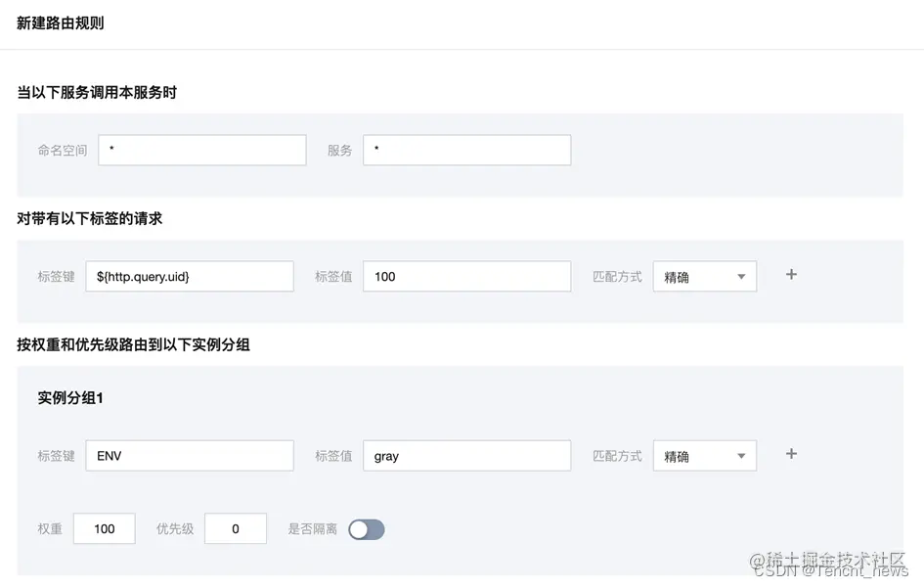Screen dimensions: 924x588
Task: Click the 标签值 field showing 100
Action: pyautogui.click(x=466, y=276)
